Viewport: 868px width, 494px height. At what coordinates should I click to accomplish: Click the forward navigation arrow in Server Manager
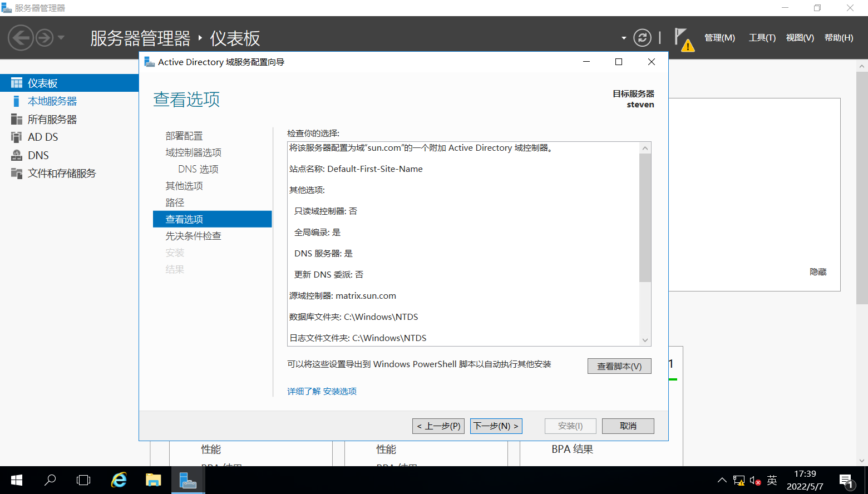coord(45,38)
